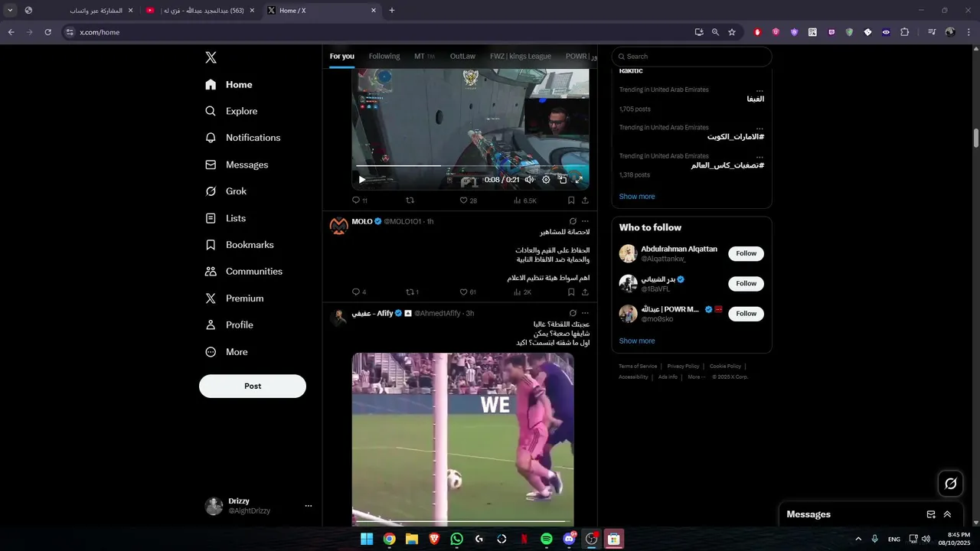The height and width of the screenshot is (551, 980).
Task: Ask Grok about MOLO's post
Action: (573, 221)
